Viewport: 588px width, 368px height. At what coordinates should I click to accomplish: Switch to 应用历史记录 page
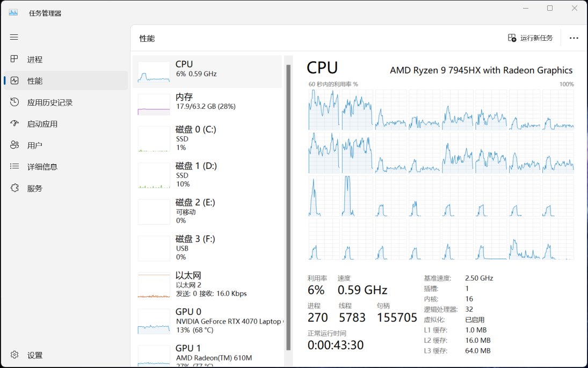(50, 102)
